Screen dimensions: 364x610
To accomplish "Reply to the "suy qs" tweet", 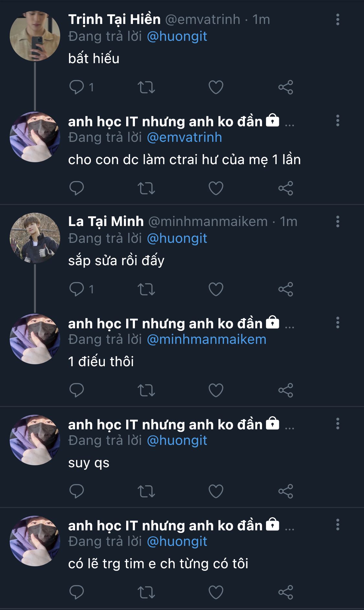I will [77, 491].
